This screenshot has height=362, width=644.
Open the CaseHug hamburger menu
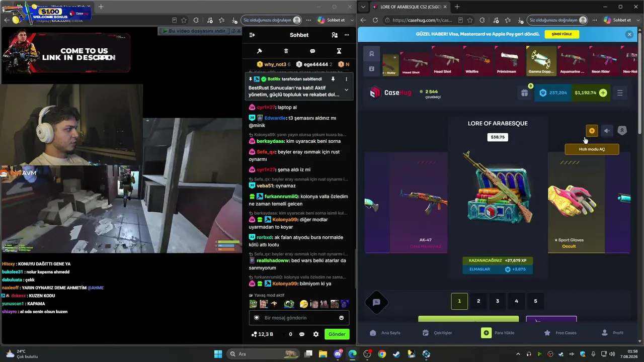pyautogui.click(x=620, y=93)
